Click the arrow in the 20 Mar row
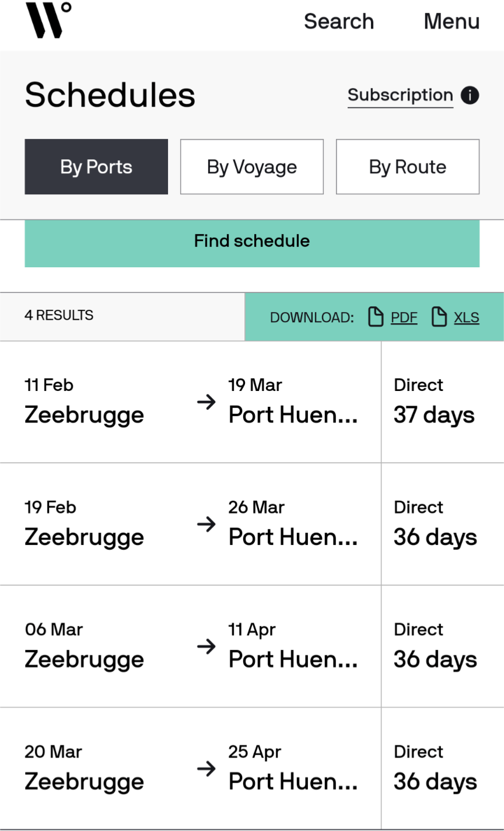 pos(206,769)
